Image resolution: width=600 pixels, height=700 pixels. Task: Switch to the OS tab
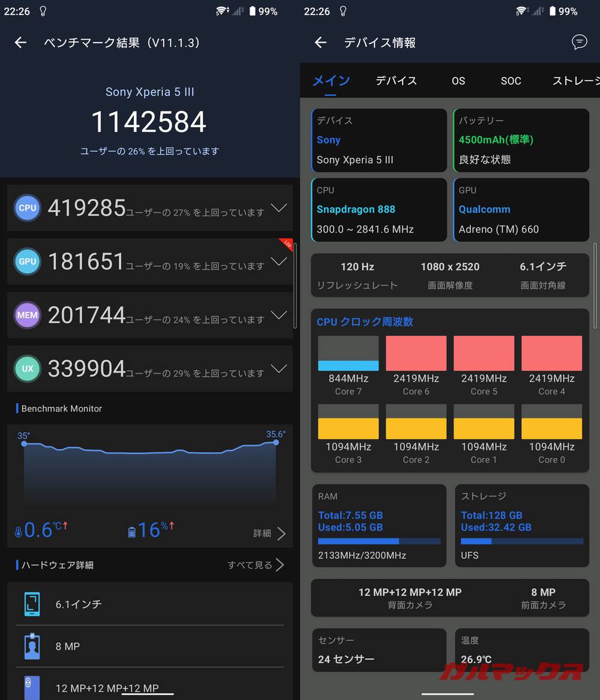point(458,81)
